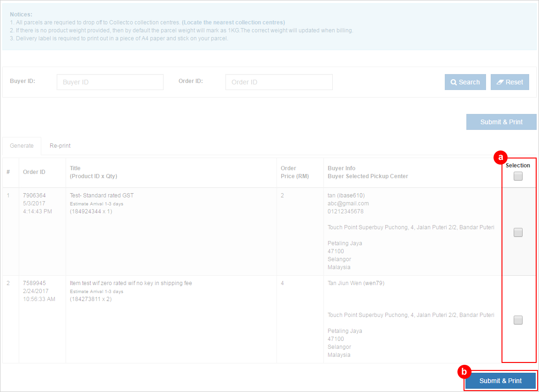Viewport: 539px width, 392px height.
Task: Click buyer name tan (ibase610)
Action: pos(346,196)
